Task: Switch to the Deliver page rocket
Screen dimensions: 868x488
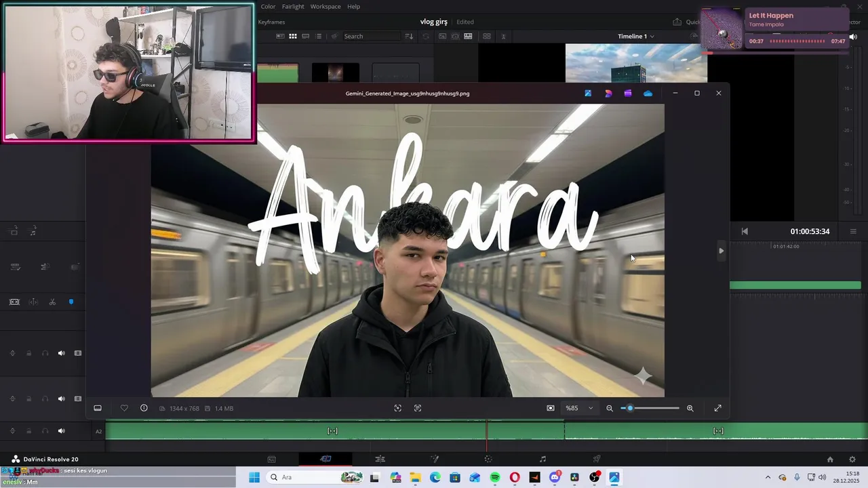Action: 597,459
